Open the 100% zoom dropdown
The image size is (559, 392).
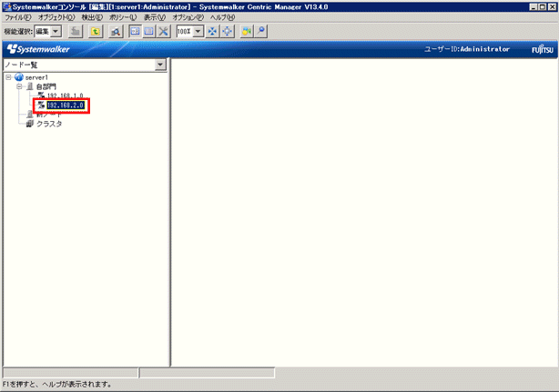click(x=198, y=31)
